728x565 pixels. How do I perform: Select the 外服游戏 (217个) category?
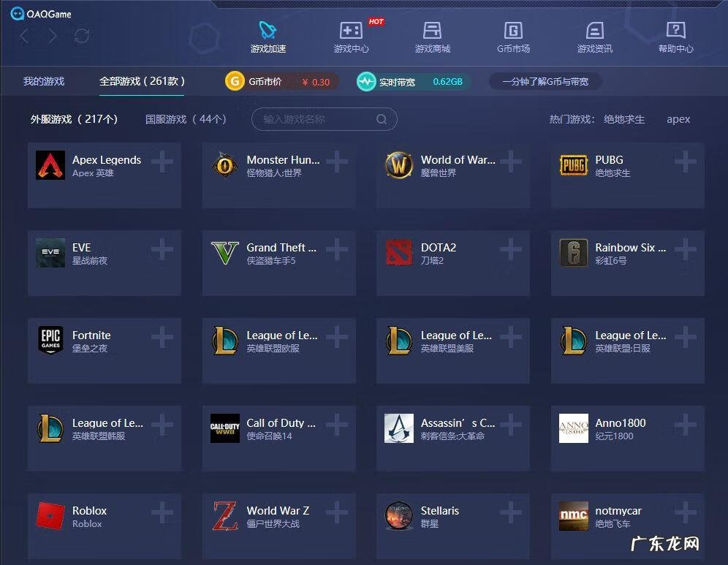point(74,119)
